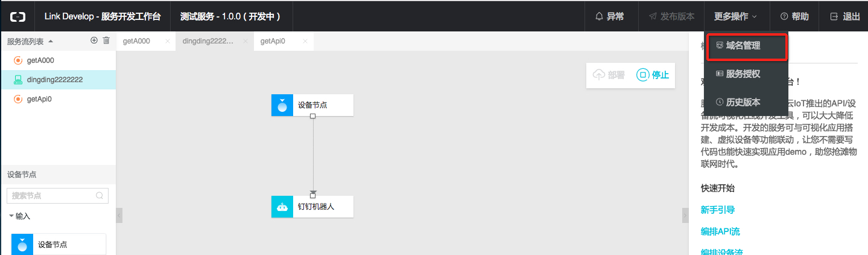
Task: Open the 新手引导 link
Action: click(x=718, y=210)
